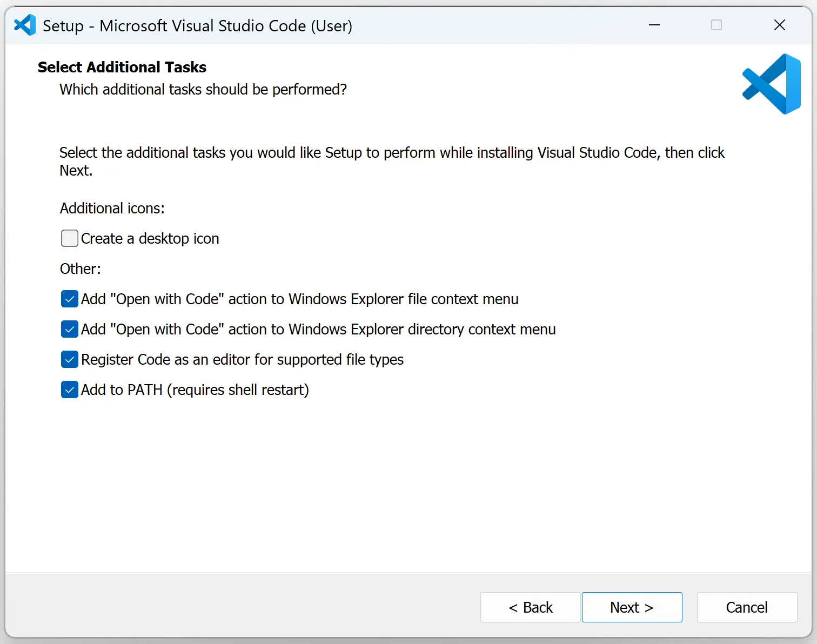Click the large Visual Studio Code logo
This screenshot has height=644, width=817.
pos(771,84)
